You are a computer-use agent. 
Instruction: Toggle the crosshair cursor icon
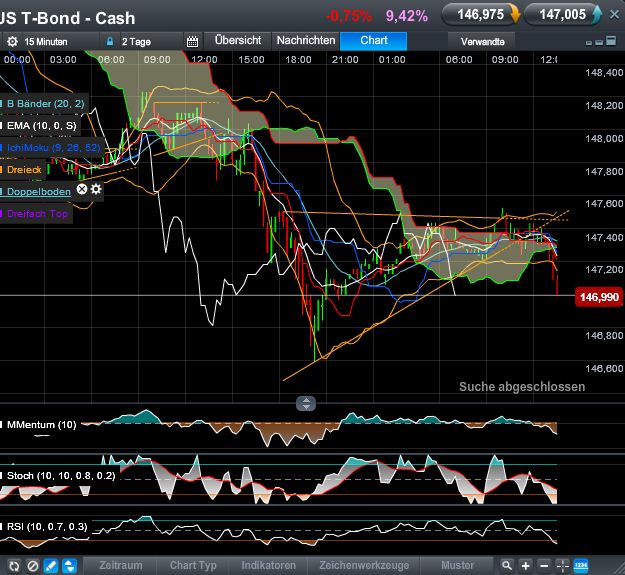[x=562, y=565]
